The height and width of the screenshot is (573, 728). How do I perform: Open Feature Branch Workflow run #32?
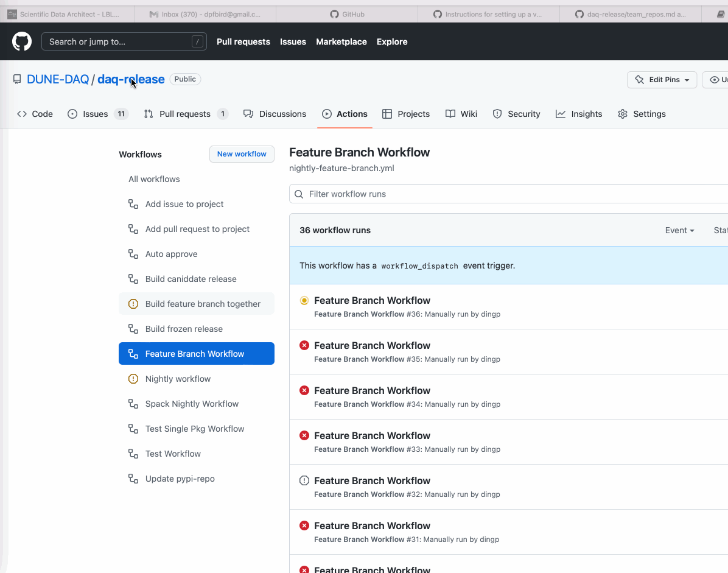click(372, 480)
